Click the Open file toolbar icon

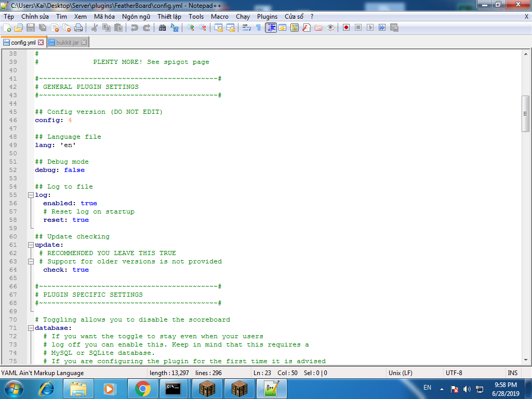(19, 28)
